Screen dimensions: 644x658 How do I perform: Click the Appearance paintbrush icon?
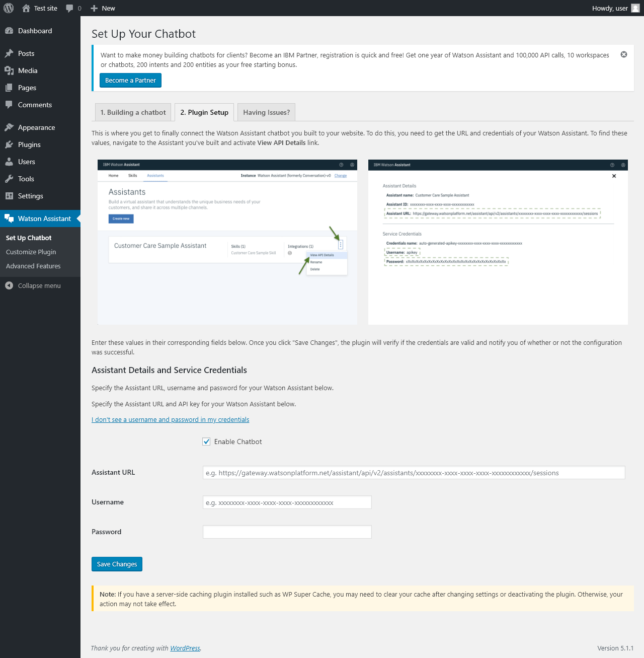tap(9, 127)
